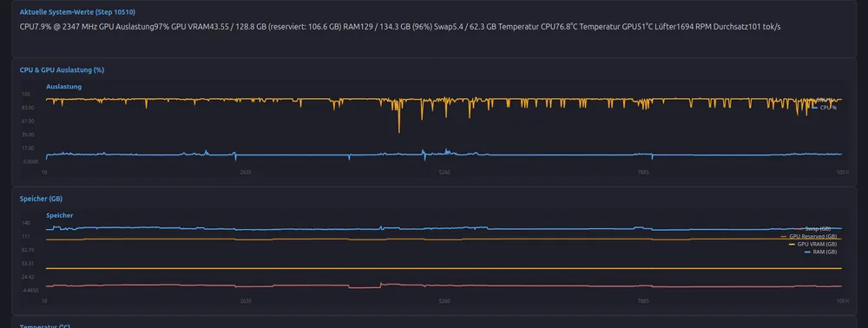Click the 83.00 y-axis label in Auslastung chart

pos(29,108)
